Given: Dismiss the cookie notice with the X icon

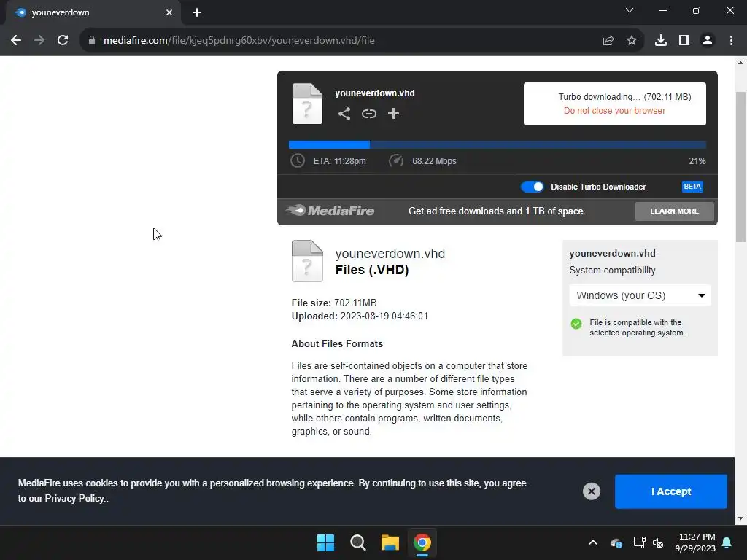Looking at the screenshot, I should coord(591,491).
